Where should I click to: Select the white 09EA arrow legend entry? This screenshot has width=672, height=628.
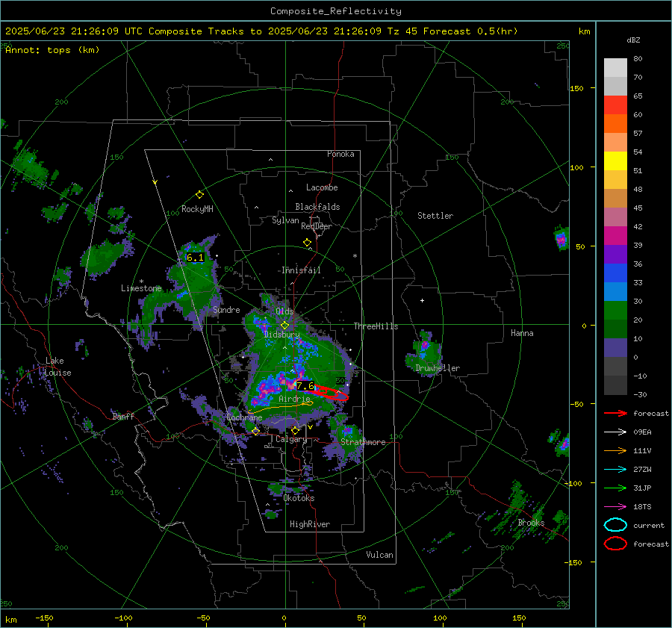[615, 432]
